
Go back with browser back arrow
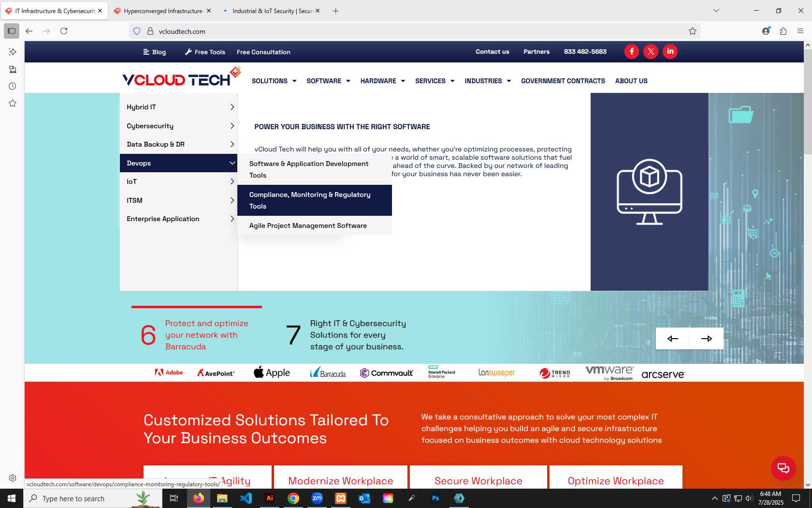pyautogui.click(x=29, y=31)
